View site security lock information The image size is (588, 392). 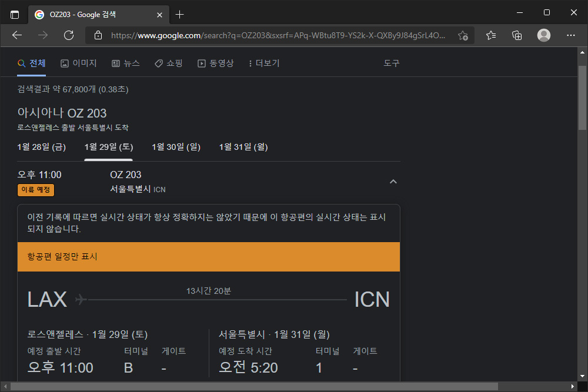98,35
